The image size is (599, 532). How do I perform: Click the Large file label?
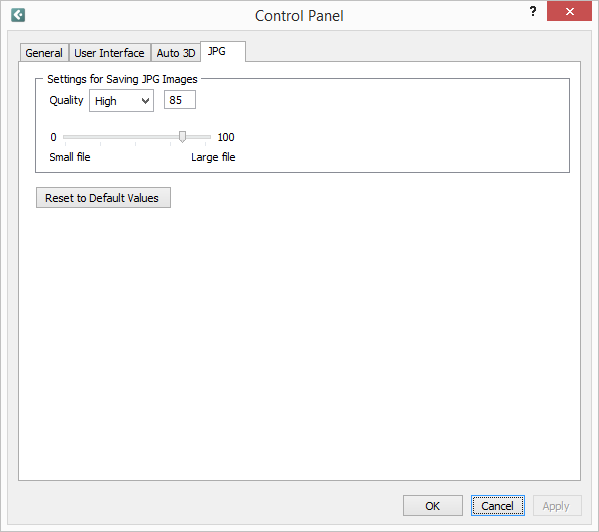pyautogui.click(x=213, y=157)
